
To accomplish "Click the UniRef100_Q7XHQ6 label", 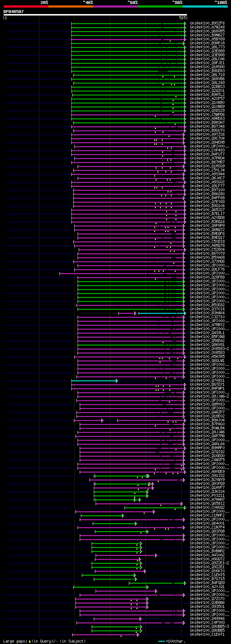I will tap(207, 262).
